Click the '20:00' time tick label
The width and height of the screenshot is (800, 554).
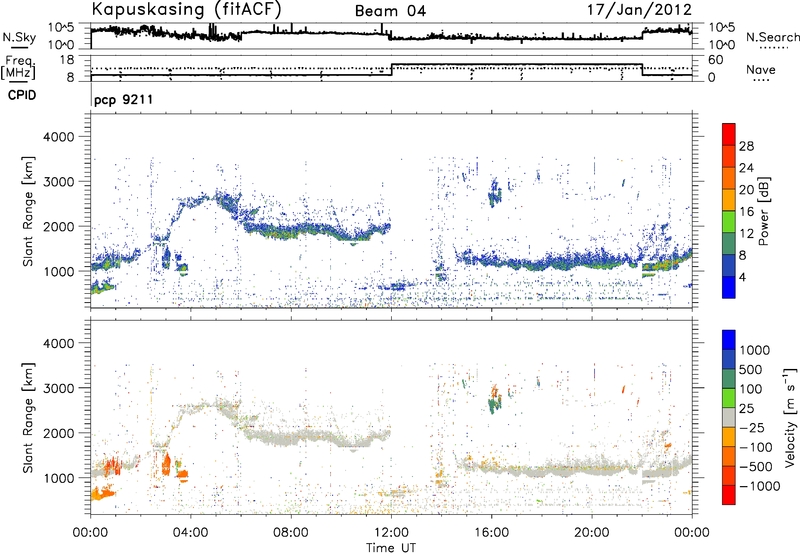coord(592,533)
